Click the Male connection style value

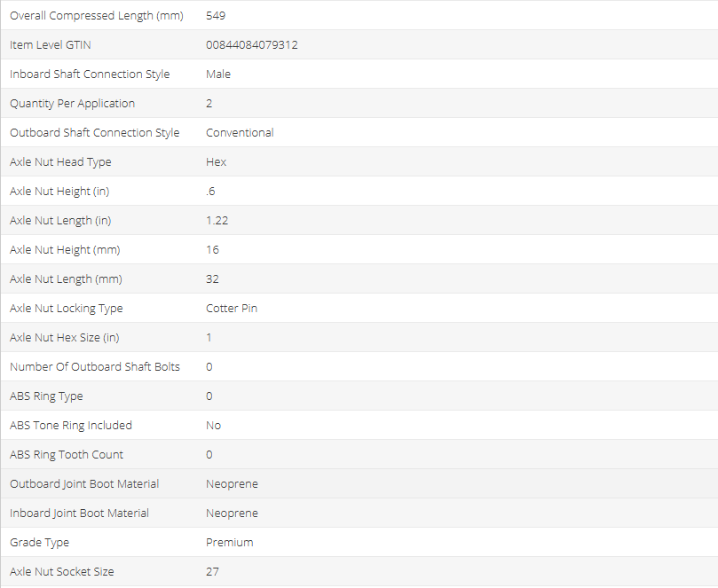[218, 74]
